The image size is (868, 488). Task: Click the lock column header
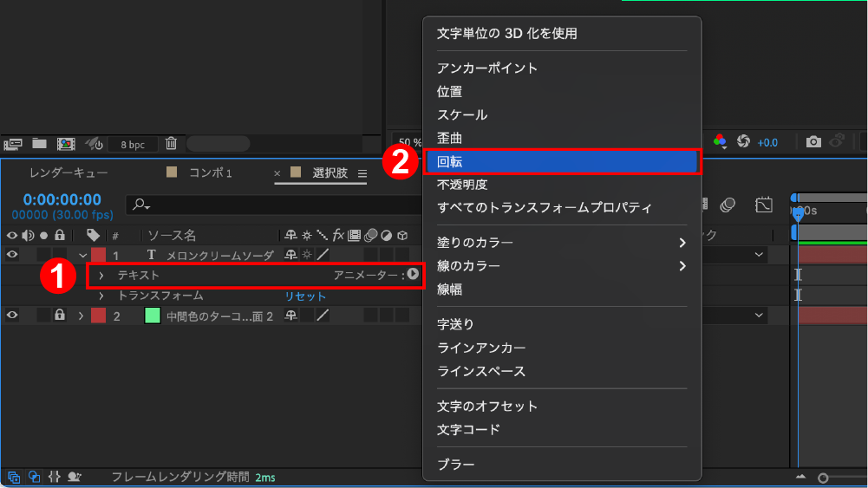pyautogui.click(x=60, y=235)
